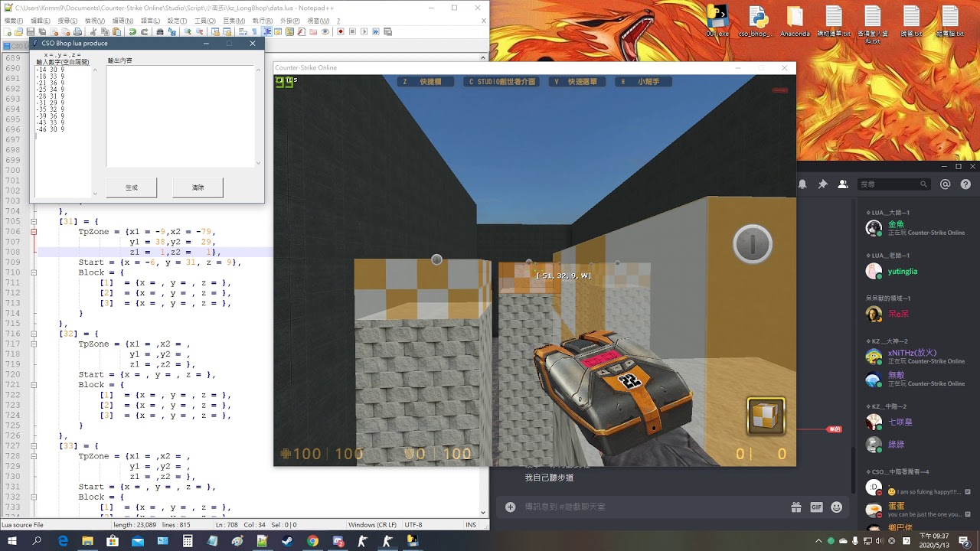980x551 pixels.
Task: Click the monitoring eye icon in Notepad++ toolbar
Action: point(325,31)
